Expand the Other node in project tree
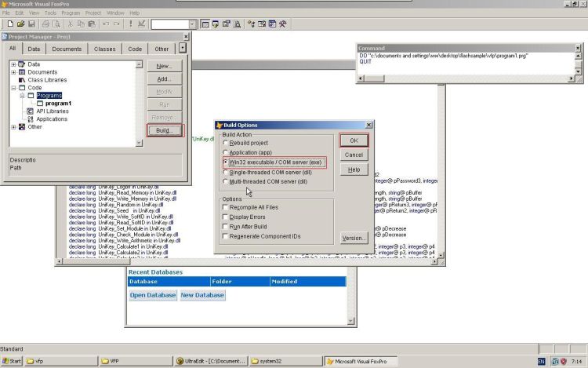 [13, 127]
